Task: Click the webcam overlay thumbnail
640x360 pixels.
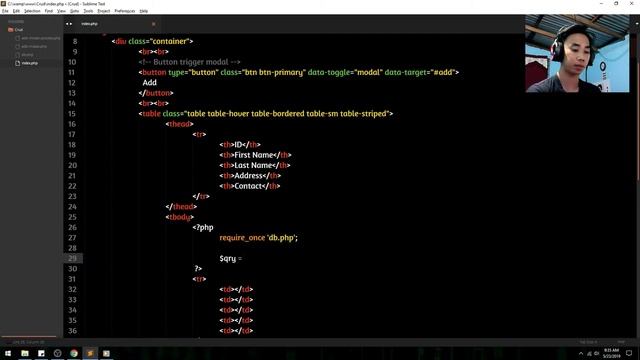Action: click(577, 53)
